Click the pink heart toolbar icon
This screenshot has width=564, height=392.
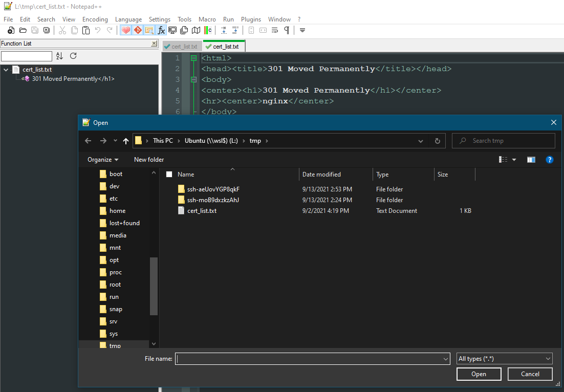pos(125,31)
